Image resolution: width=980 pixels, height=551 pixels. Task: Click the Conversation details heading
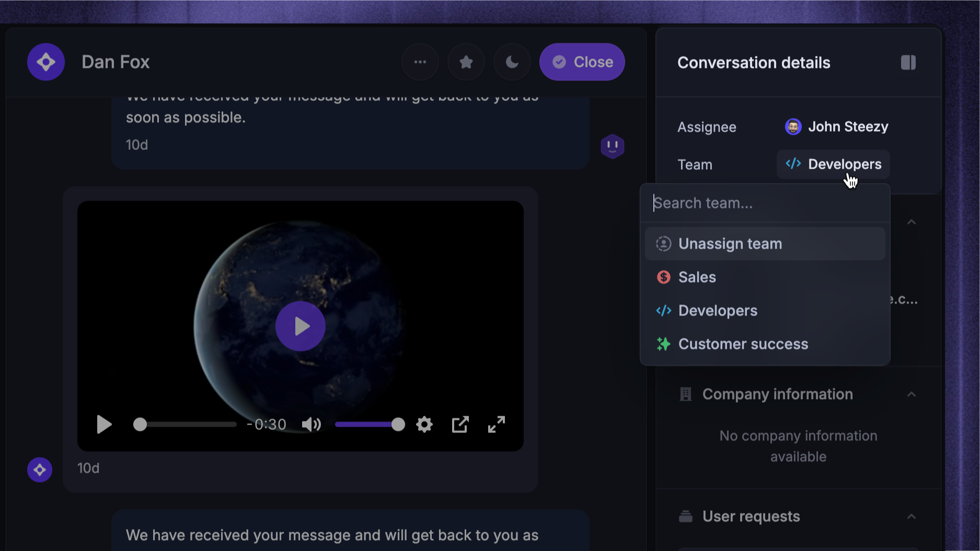754,63
